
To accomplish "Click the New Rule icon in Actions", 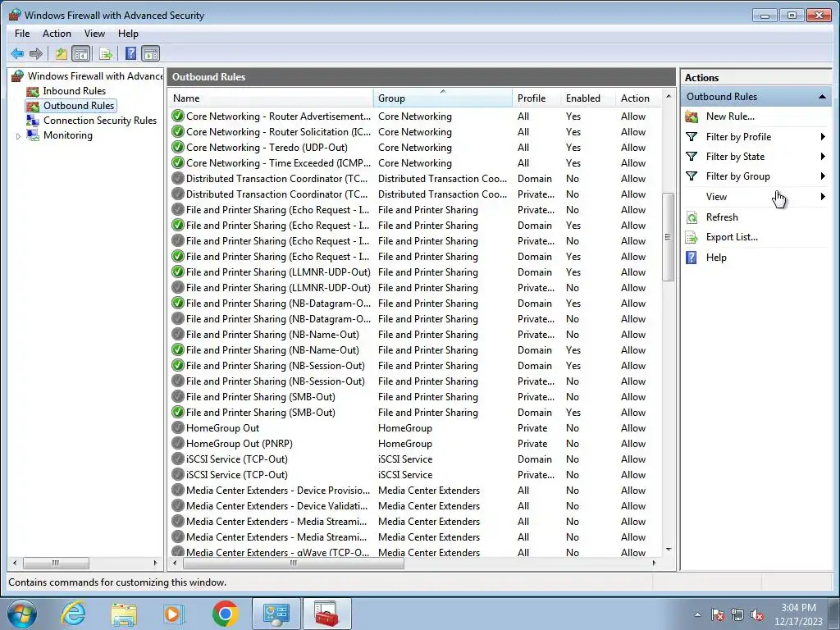I will [692, 116].
